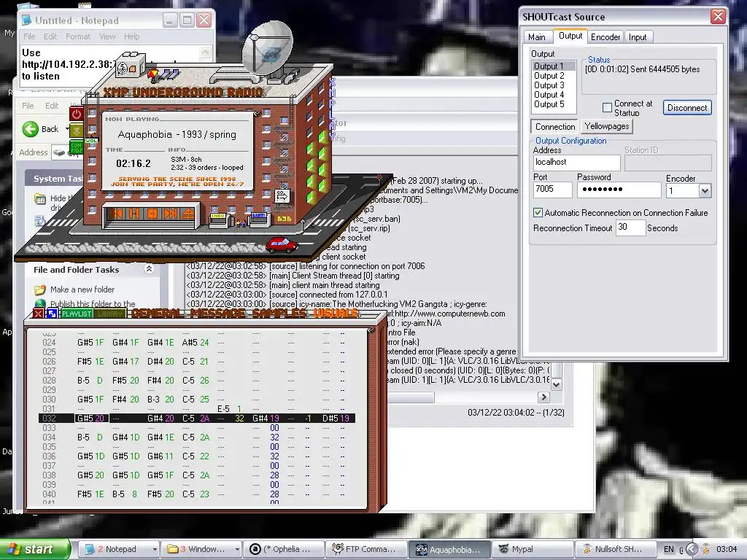Open the MESSAGE info tab
This screenshot has width=747, height=560.
coord(218,314)
